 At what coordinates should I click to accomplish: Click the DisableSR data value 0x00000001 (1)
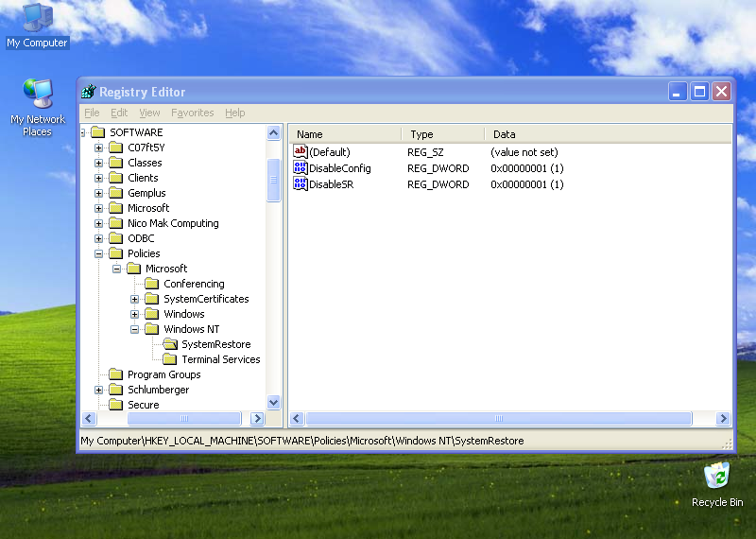tap(527, 183)
